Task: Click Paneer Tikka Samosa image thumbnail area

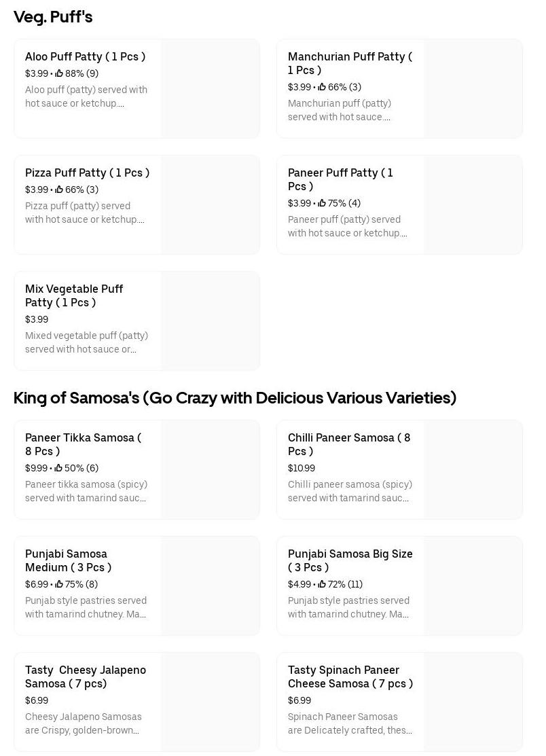Action: 210,470
